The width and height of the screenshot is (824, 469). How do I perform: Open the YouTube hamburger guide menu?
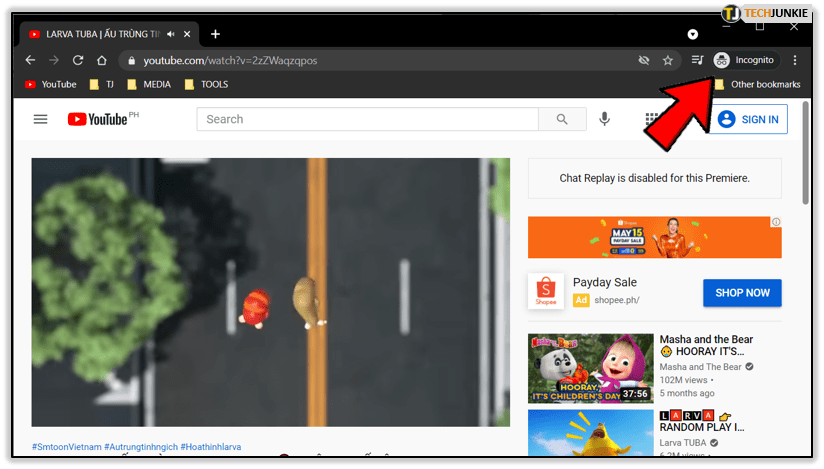tap(40, 119)
